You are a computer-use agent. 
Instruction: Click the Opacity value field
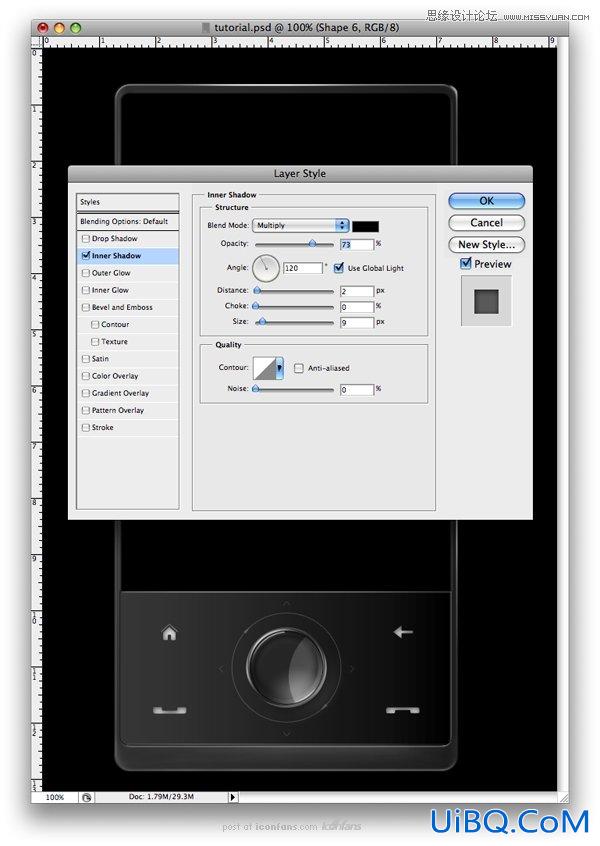(357, 244)
